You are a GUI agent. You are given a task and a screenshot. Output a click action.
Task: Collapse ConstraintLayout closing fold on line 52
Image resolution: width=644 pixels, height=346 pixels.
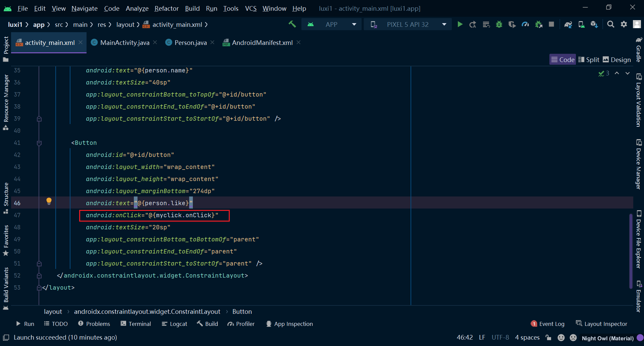tap(39, 276)
